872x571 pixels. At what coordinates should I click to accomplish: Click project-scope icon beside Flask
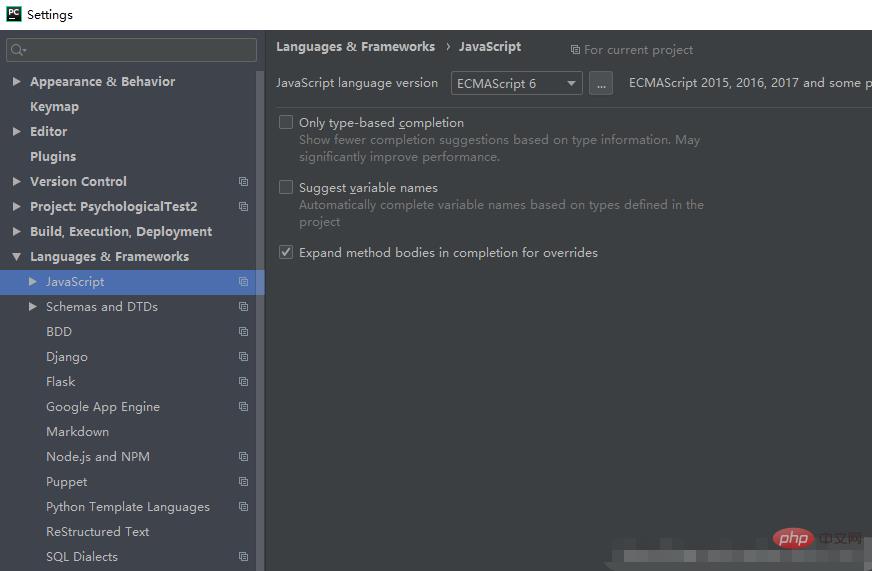(x=243, y=382)
